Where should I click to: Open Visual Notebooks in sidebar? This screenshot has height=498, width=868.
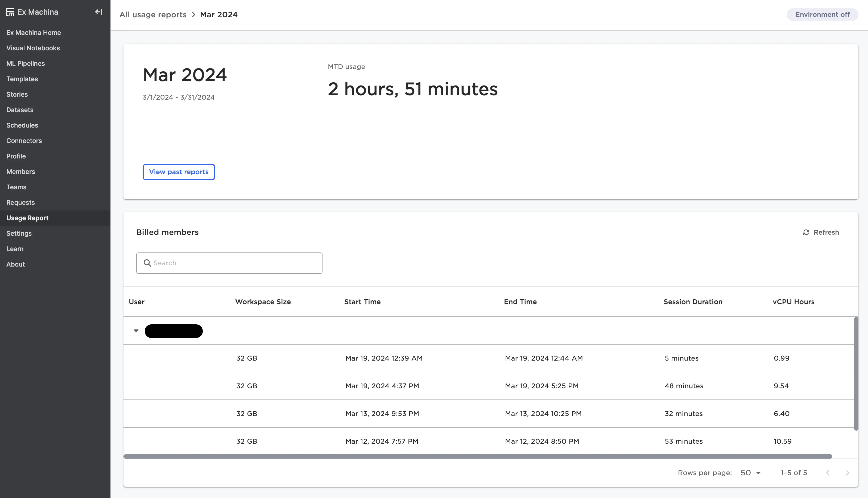(33, 48)
